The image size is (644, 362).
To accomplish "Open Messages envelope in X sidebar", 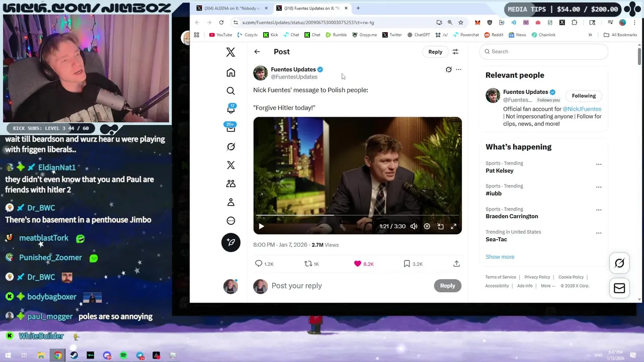I will click(x=231, y=128).
